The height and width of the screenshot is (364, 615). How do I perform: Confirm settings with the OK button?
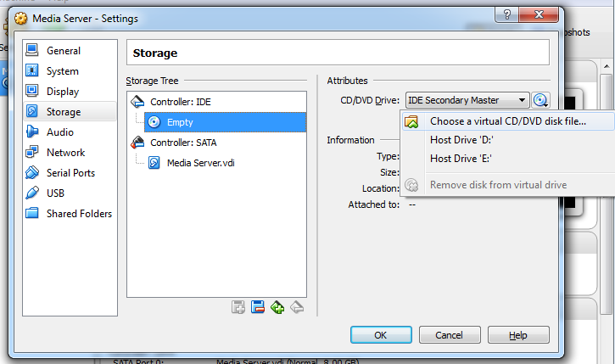point(381,335)
